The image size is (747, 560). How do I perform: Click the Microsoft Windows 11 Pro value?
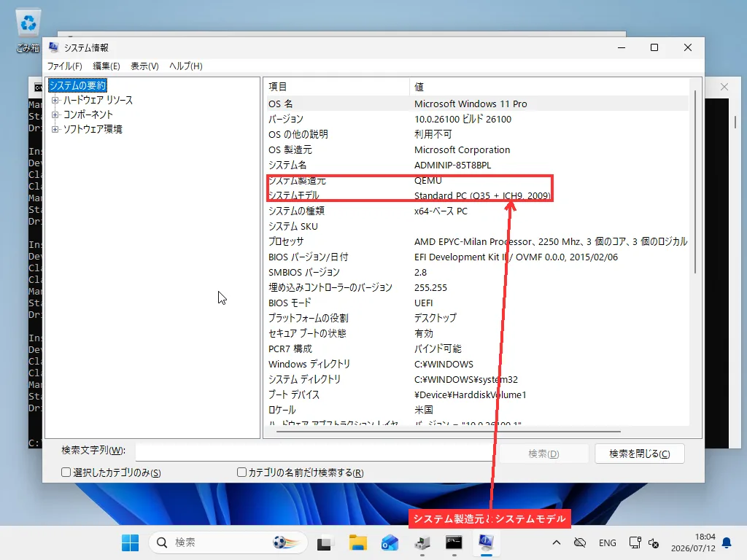click(471, 104)
